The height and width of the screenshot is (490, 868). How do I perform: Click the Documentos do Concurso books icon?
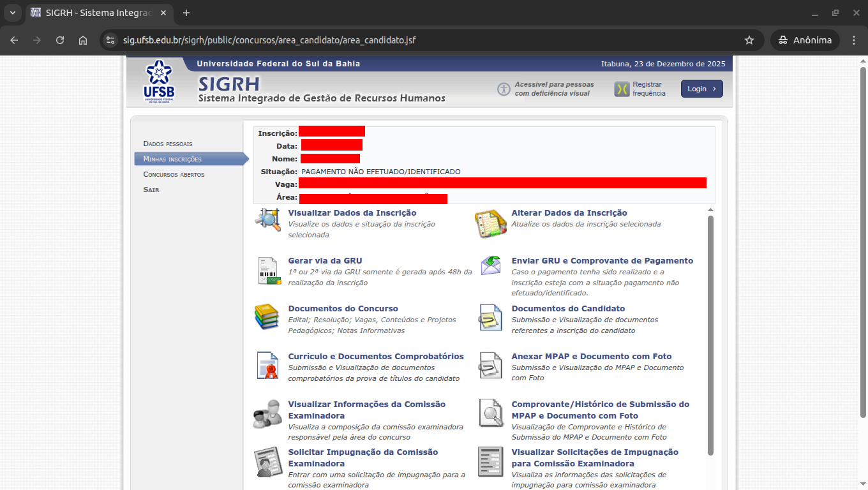point(267,317)
